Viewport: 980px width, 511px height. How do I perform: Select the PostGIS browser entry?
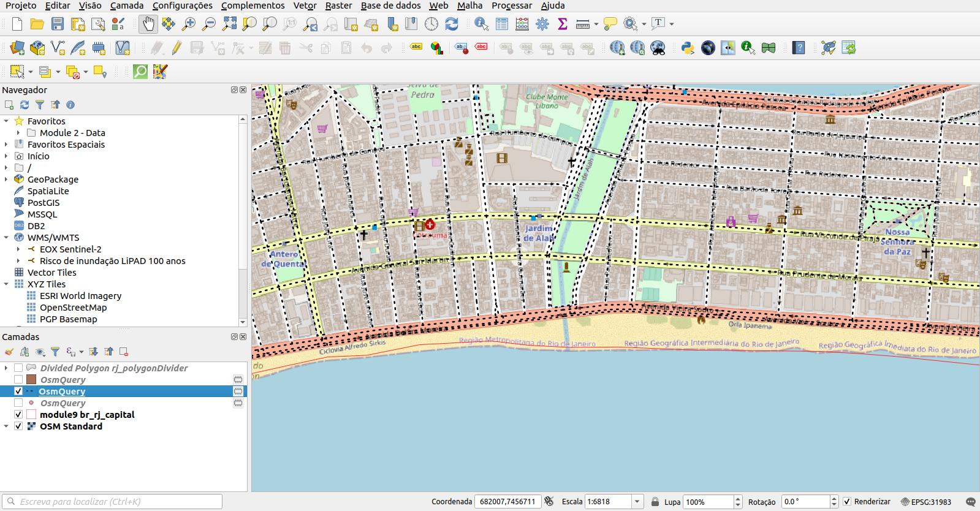click(44, 203)
